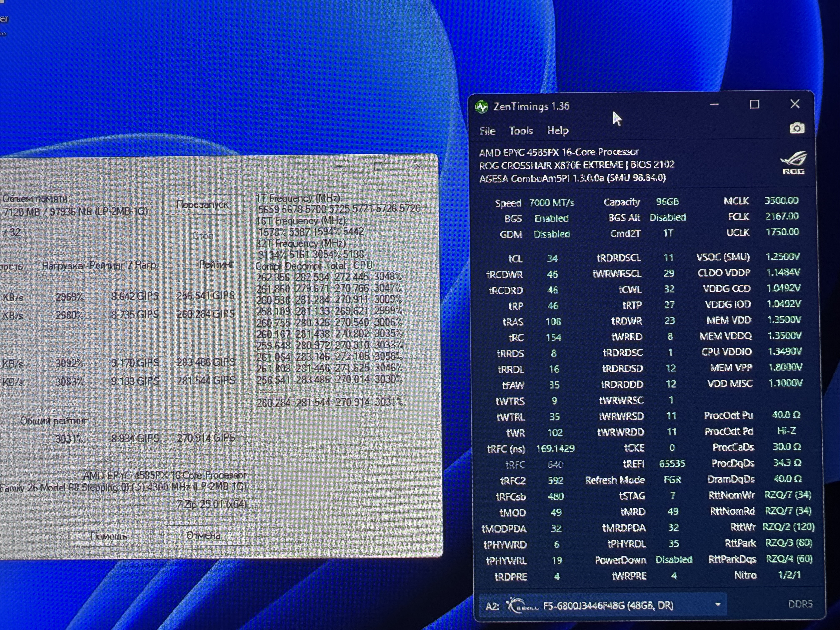Select the F5-6800J3446F48G module combo box
The image size is (840, 630).
pos(607,605)
